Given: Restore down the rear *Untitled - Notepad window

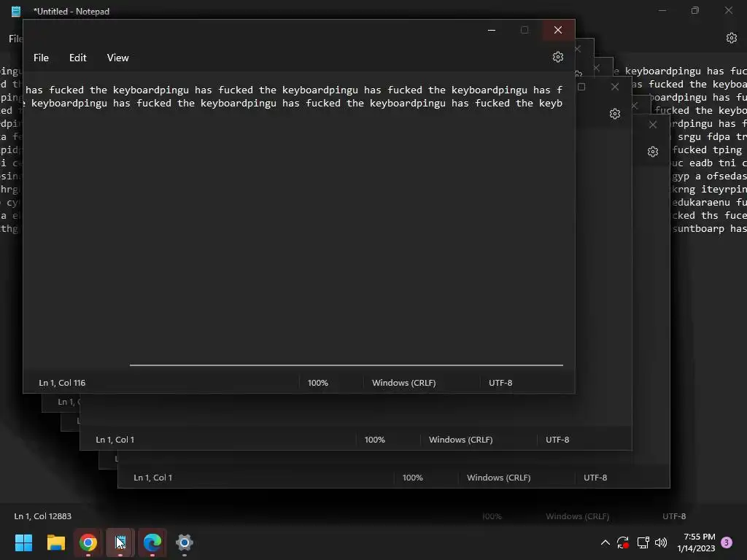Looking at the screenshot, I should click(x=695, y=10).
